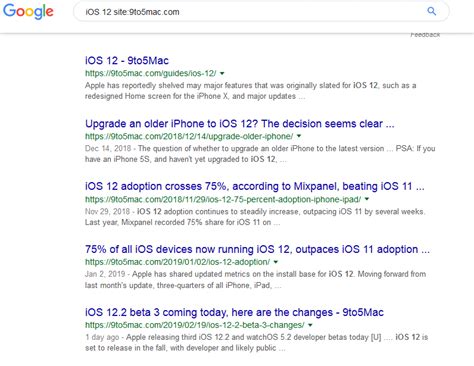474x366 pixels.
Task: Expand dropdown arrow next to guides/ios-12 URL
Action: click(x=222, y=73)
